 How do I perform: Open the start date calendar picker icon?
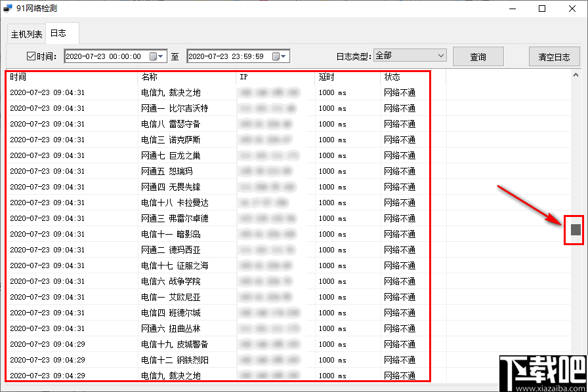coord(153,56)
